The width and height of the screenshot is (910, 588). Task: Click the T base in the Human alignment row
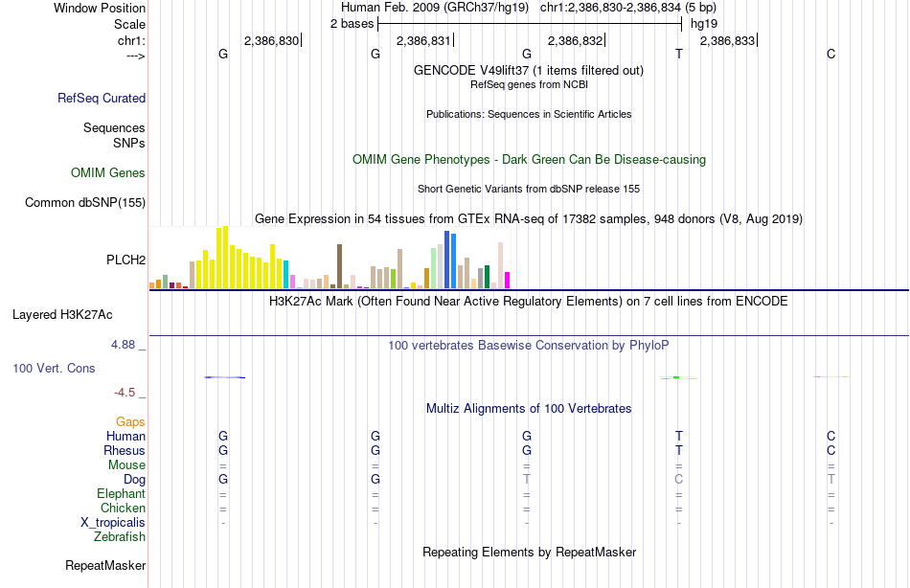(679, 437)
